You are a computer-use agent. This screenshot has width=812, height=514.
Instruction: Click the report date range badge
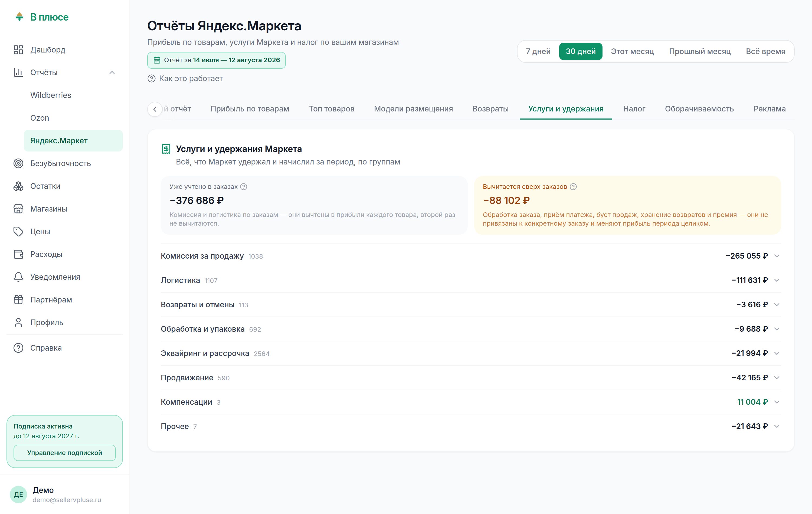pyautogui.click(x=217, y=60)
